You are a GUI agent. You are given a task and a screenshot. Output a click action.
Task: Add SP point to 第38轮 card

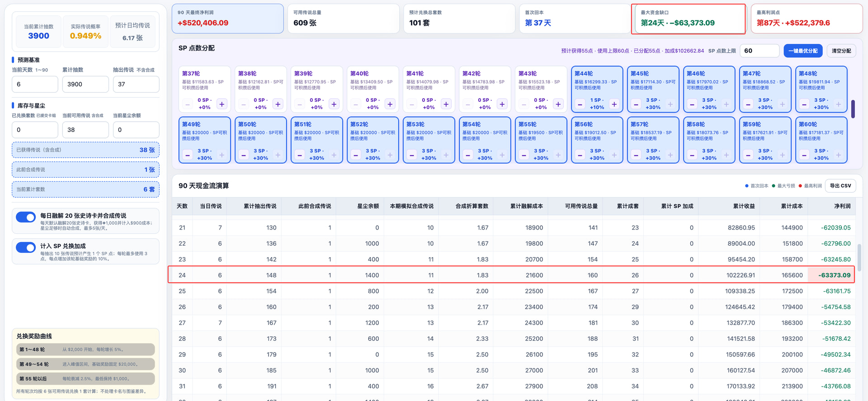point(278,104)
